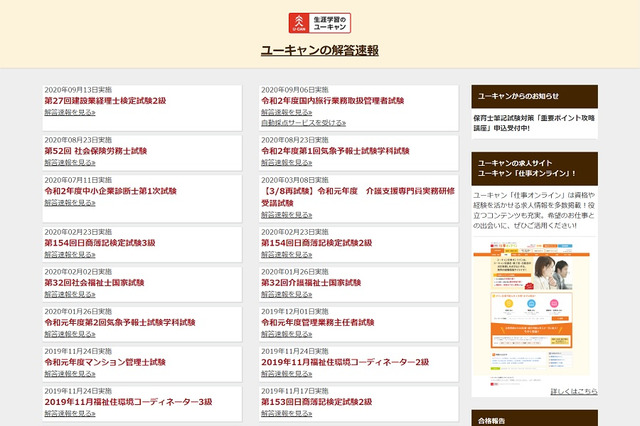Select date text 2020年02月02日実施

tap(78, 272)
